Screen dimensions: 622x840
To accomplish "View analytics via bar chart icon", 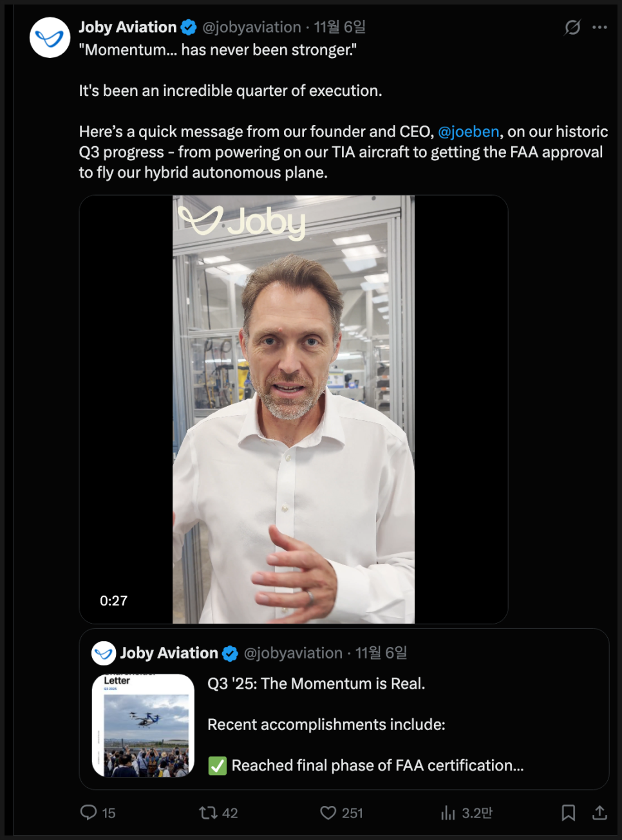I will 448,813.
